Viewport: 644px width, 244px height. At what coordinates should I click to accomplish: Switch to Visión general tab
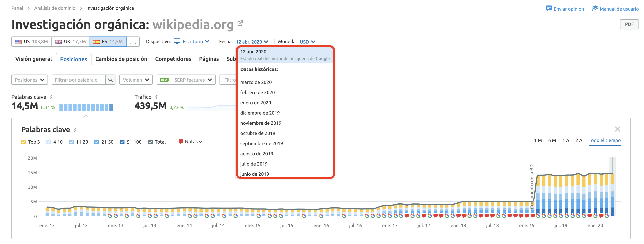click(x=34, y=59)
